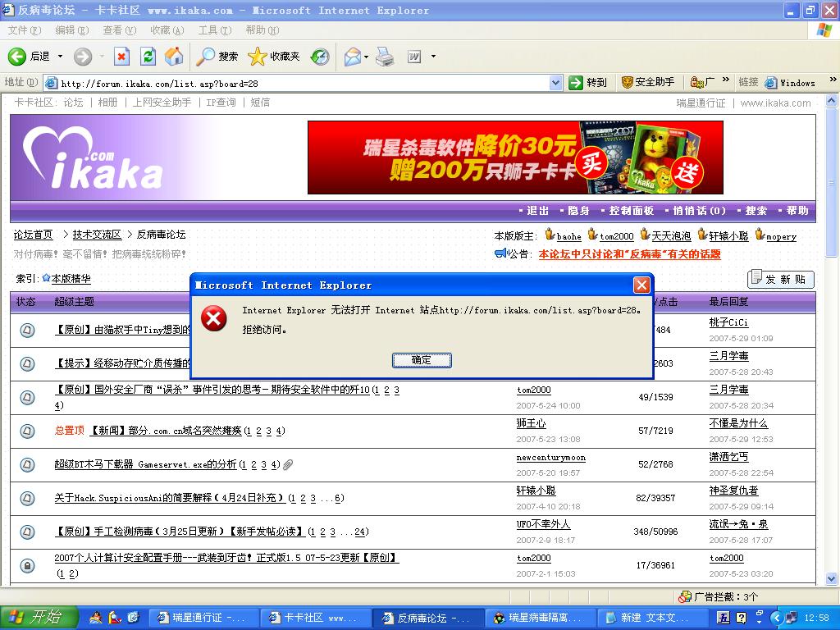The height and width of the screenshot is (630, 840).
Task: Open the History toolbar icon
Action: [320, 57]
